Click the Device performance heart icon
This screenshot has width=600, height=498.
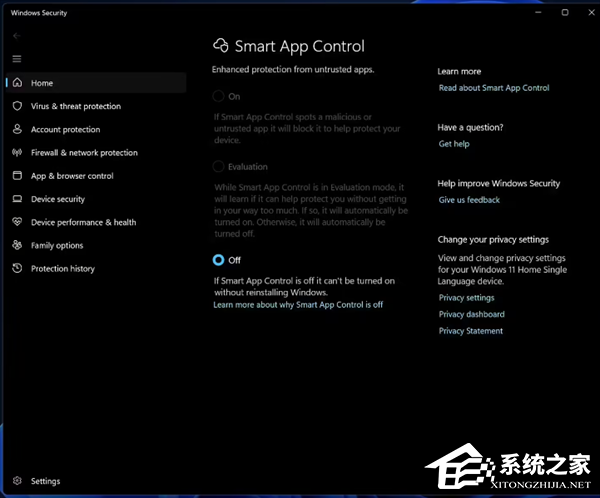point(17,222)
